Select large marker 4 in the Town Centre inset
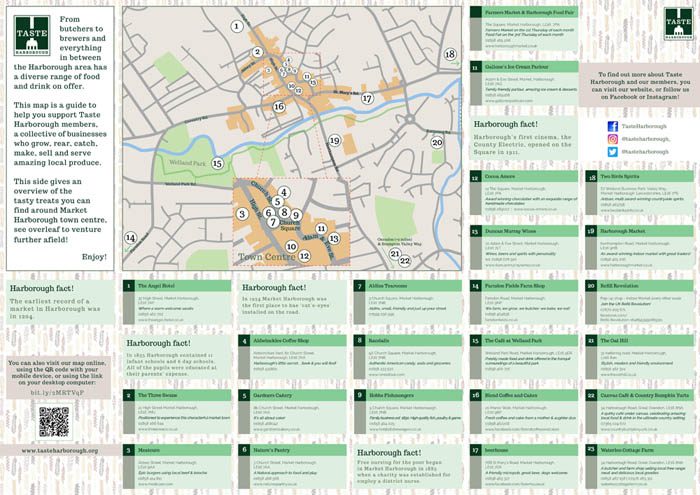 (284, 193)
